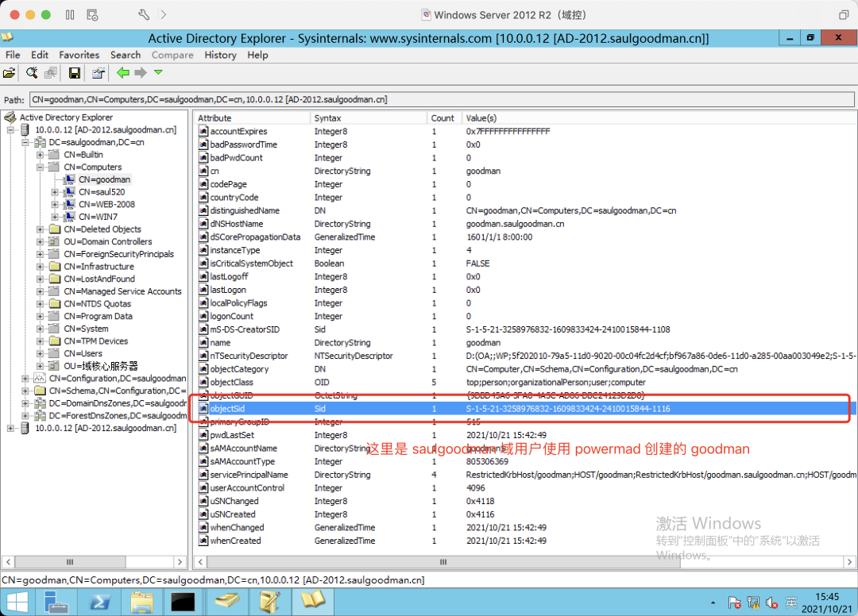Open PowerShell from the taskbar
Image resolution: width=858 pixels, height=616 pixels.
point(99,603)
